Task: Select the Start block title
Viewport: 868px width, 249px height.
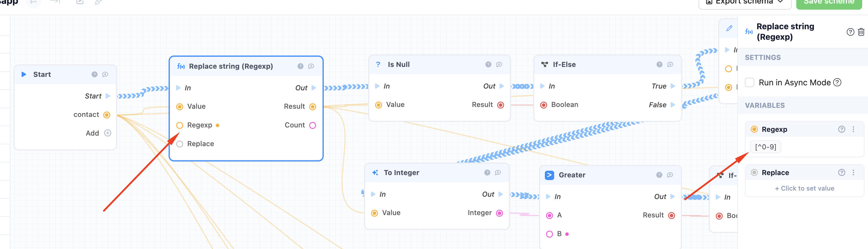Action: pos(42,74)
